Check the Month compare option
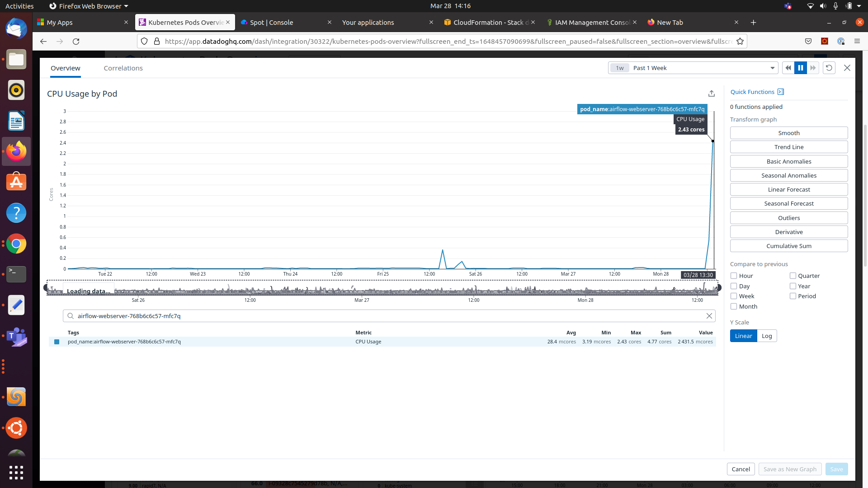This screenshot has height=488, width=868. [x=733, y=306]
